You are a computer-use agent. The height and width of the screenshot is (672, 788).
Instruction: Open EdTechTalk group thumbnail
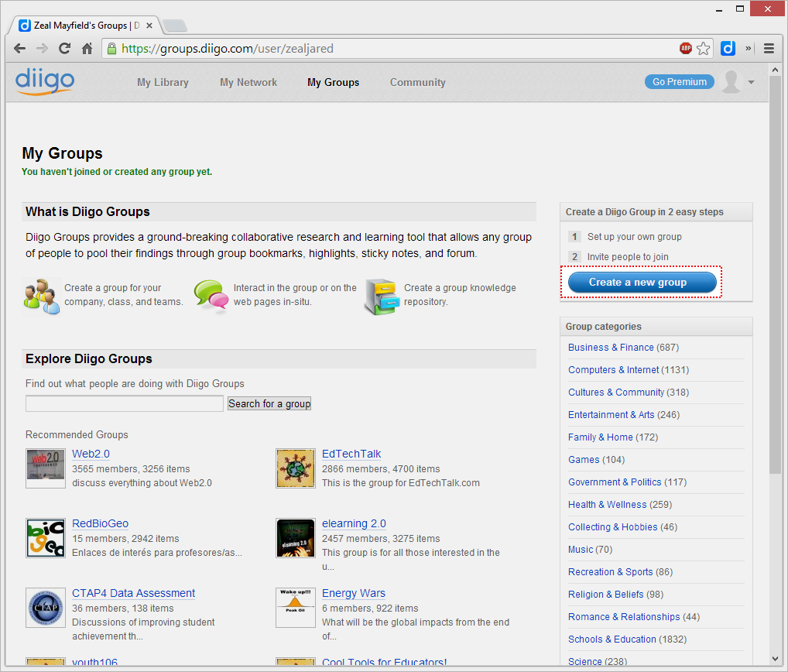pos(296,468)
